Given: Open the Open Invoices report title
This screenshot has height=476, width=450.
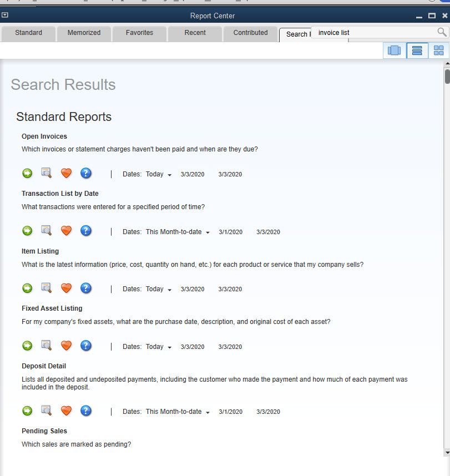Looking at the screenshot, I should 44,136.
